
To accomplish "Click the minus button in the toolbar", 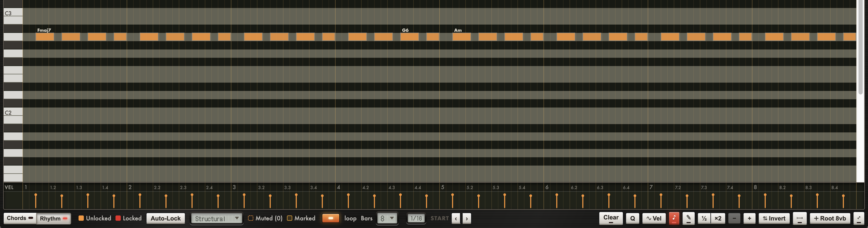I will (x=734, y=218).
